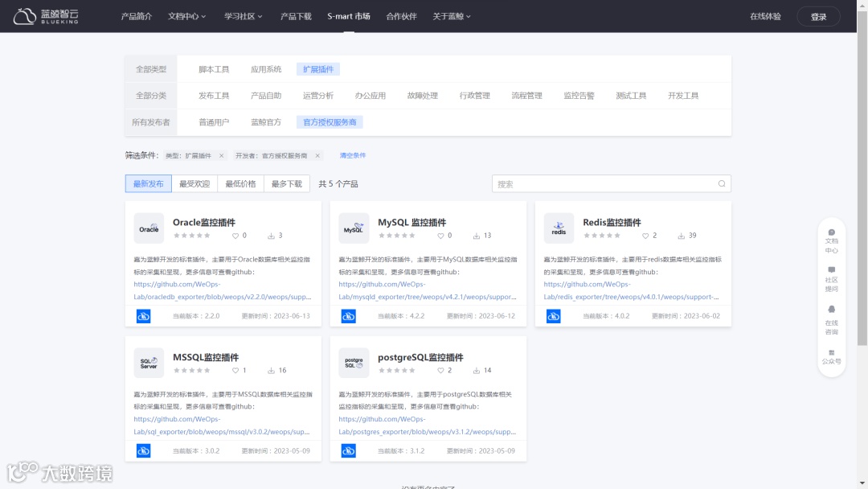Click the search magnifier icon
868x489 pixels.
721,184
